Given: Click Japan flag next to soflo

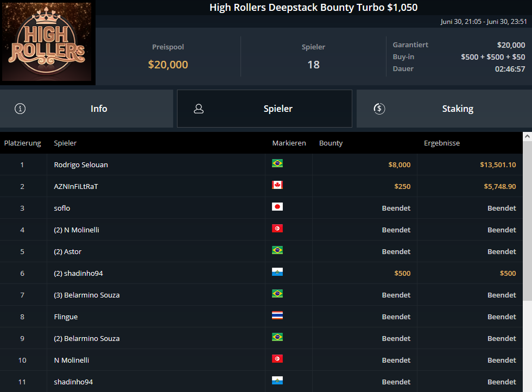Looking at the screenshot, I should (x=277, y=207).
